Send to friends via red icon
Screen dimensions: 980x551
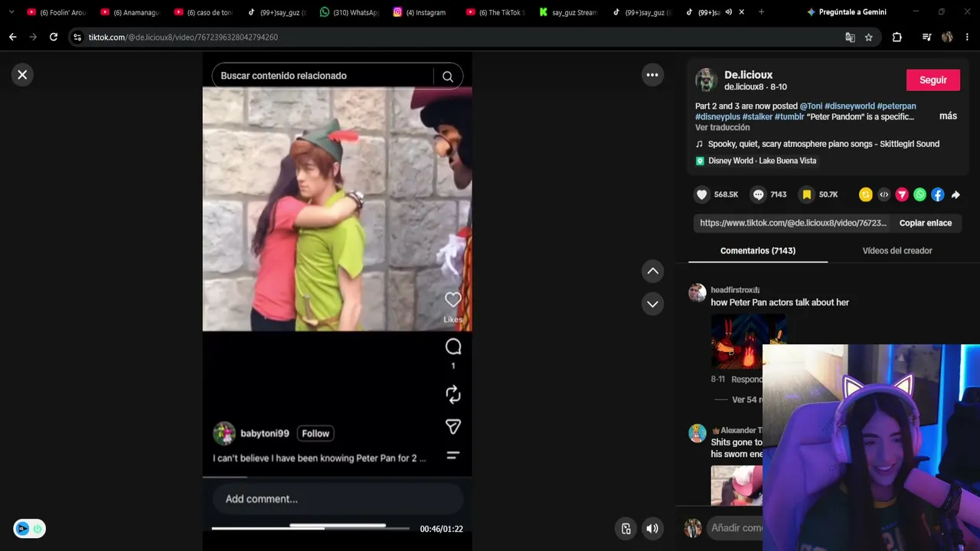(x=902, y=194)
